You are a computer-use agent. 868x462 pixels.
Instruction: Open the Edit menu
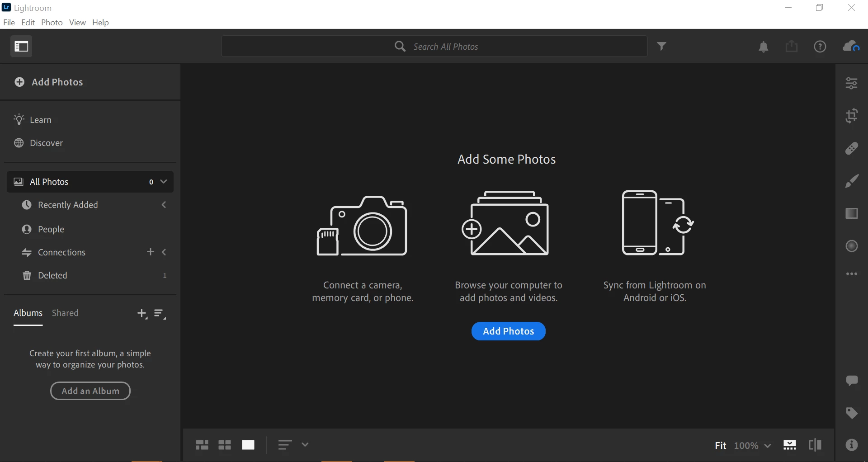pos(28,23)
